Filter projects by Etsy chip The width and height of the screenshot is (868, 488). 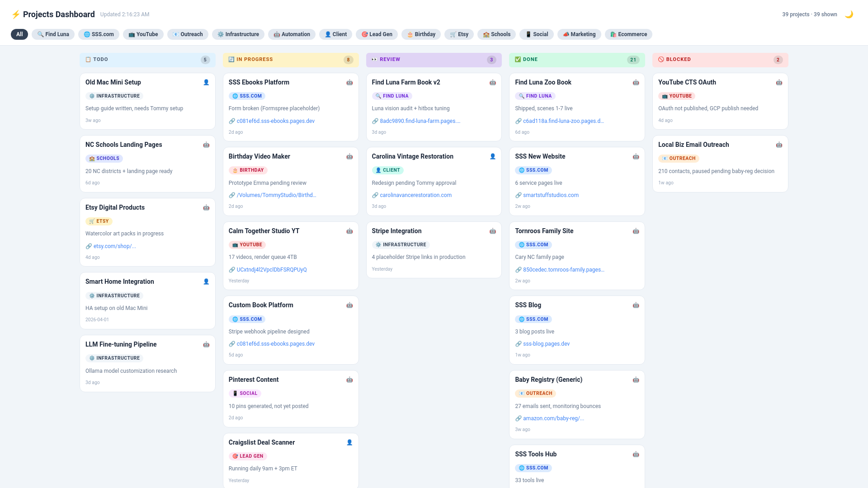[x=459, y=34]
